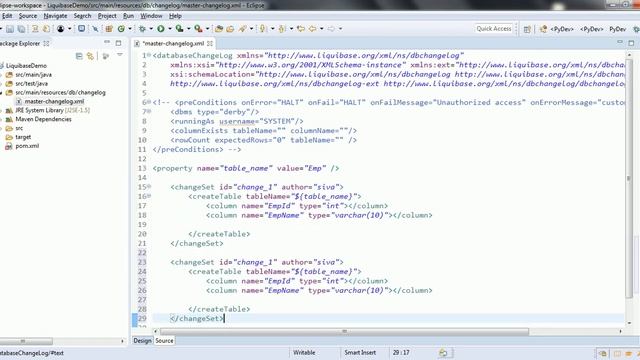The image size is (640, 360).
Task: Click the Forward navigation arrow icon
Action: 331,29
